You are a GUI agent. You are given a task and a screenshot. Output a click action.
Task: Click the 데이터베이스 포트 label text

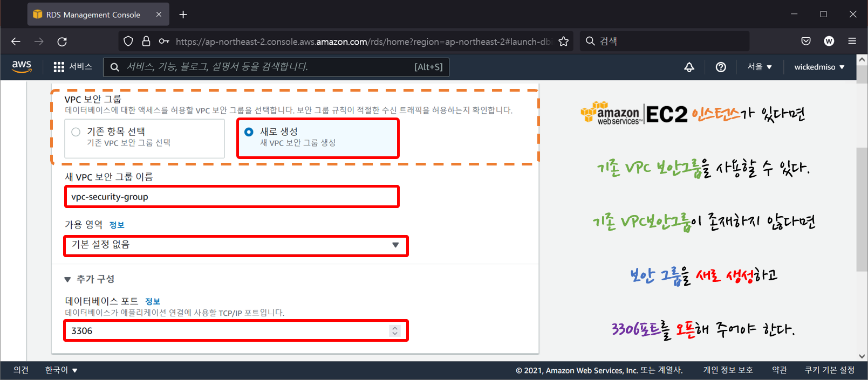point(101,301)
